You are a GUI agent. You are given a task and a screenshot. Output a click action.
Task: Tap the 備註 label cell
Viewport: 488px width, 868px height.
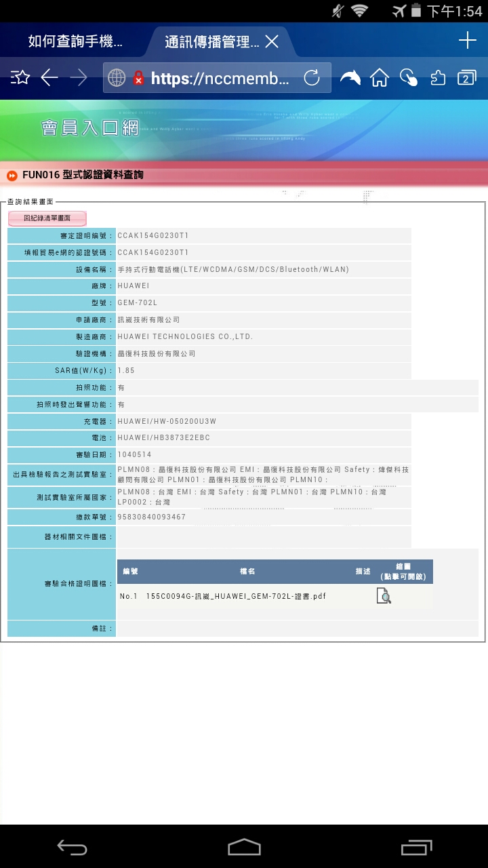point(62,629)
